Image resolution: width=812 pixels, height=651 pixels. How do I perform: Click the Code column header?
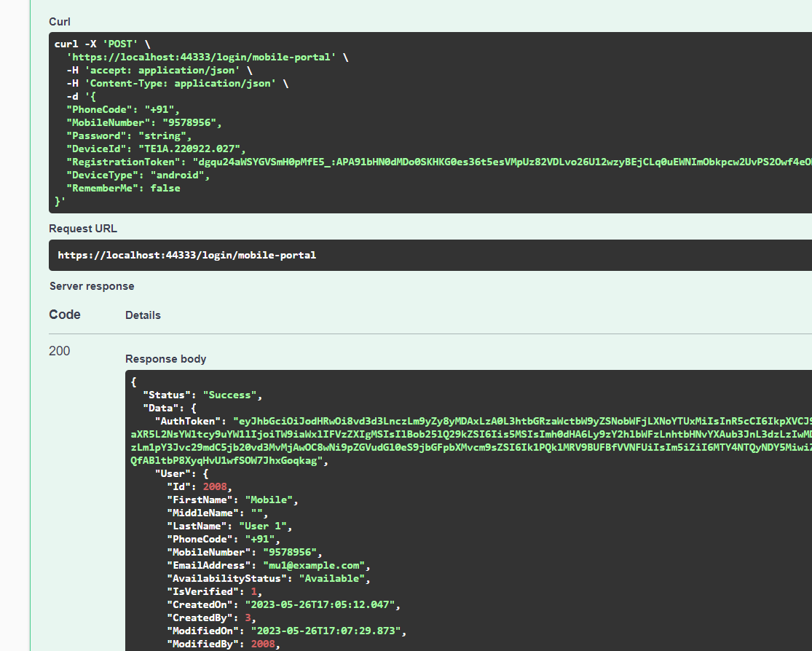click(x=65, y=315)
